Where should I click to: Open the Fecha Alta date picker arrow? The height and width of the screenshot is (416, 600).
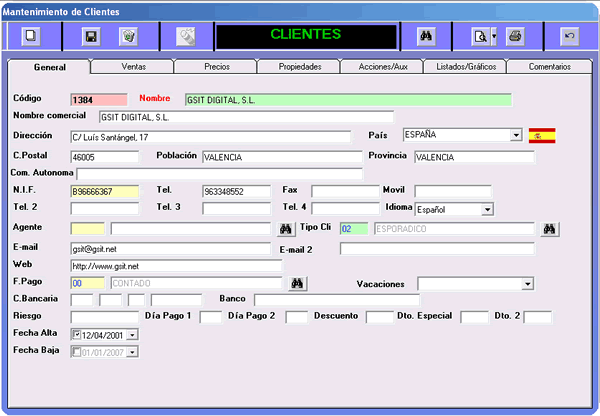coord(133,333)
